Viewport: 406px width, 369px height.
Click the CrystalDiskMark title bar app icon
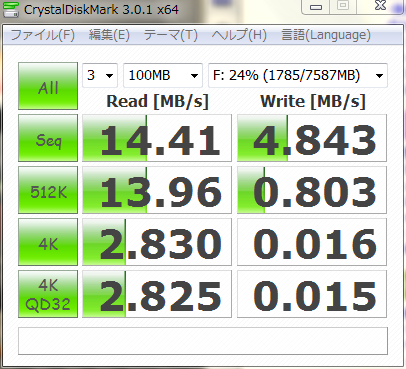pos(10,9)
